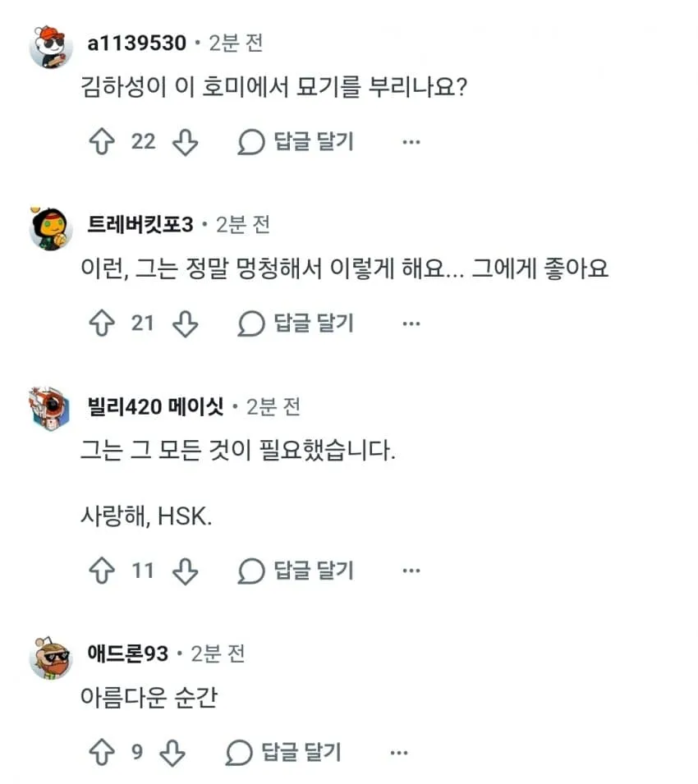Upvote the '아름다운 순간' comment
Screen dimensions: 698x784
[x=102, y=753]
